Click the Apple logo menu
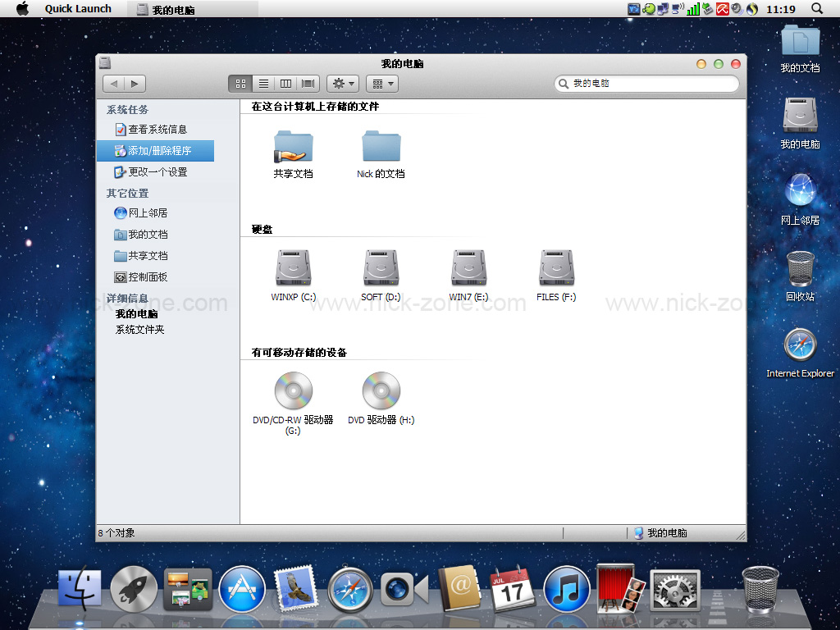Screen dimensions: 840x630 click(22, 8)
